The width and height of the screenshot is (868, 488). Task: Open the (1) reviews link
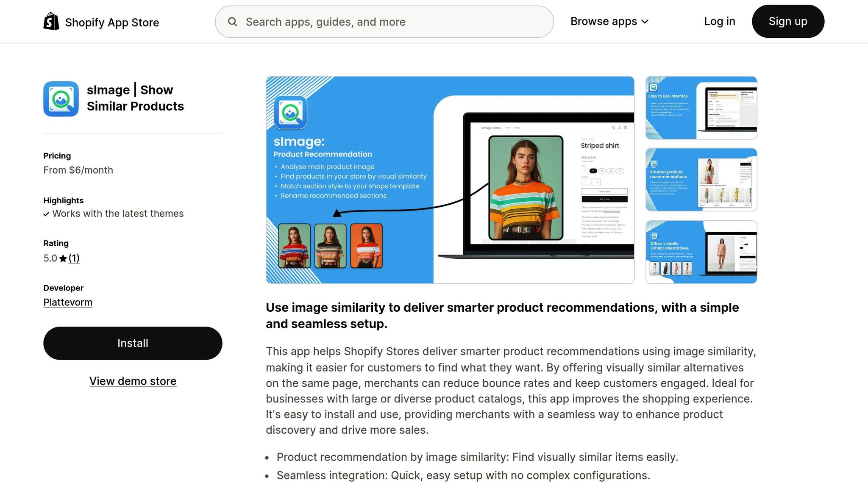pos(74,258)
